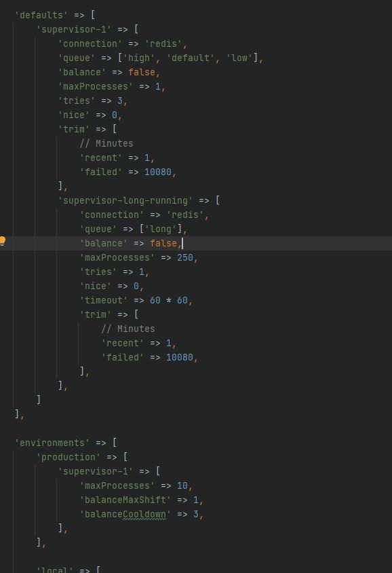Click the yellow lightbulb quick-fix icon
This screenshot has height=573, width=392.
pos(3,241)
